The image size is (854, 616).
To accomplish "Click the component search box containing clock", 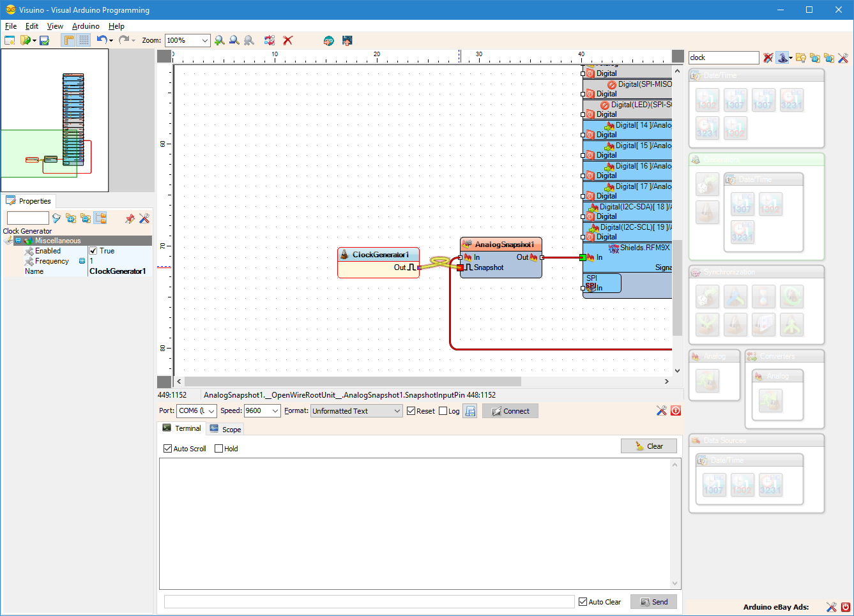I will pyautogui.click(x=724, y=57).
